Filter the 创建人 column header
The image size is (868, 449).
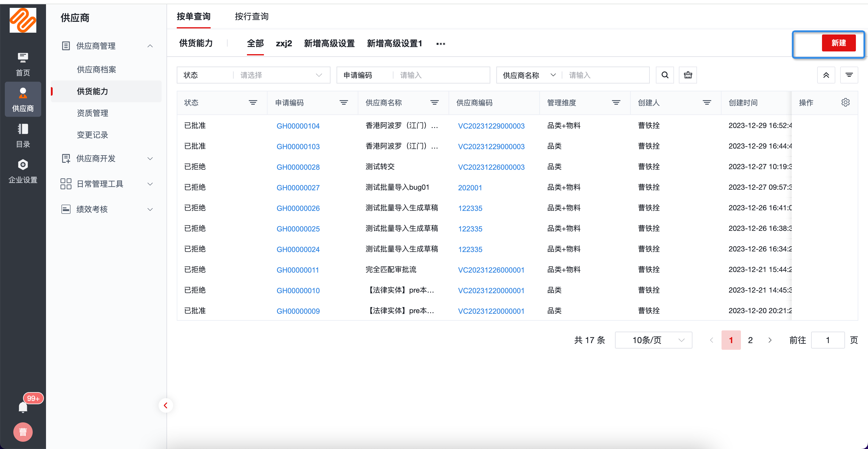[707, 102]
